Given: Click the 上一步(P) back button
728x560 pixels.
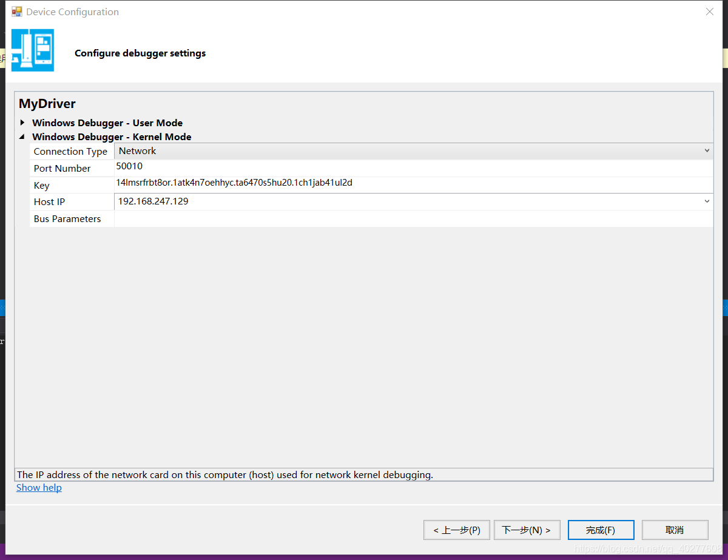Looking at the screenshot, I should (457, 530).
